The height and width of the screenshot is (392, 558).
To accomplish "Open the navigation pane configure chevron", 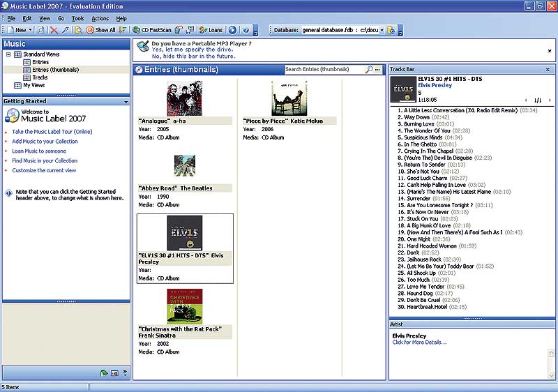I will pos(125,372).
